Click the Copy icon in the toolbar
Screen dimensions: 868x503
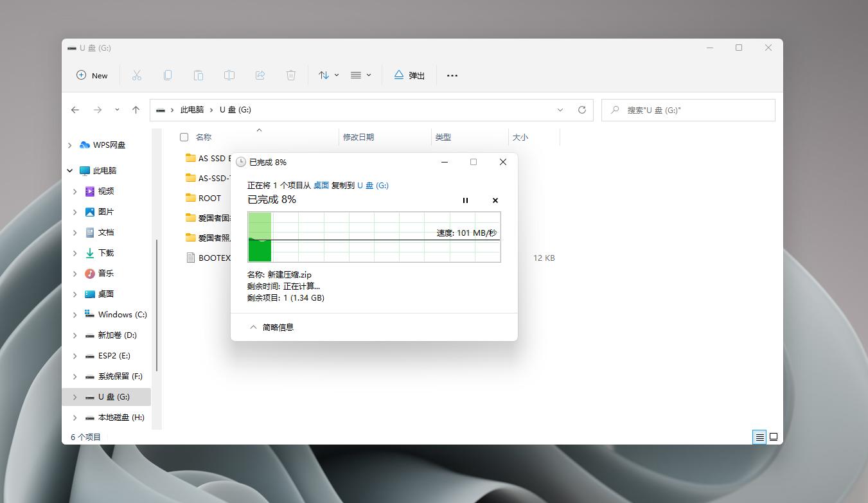[168, 75]
